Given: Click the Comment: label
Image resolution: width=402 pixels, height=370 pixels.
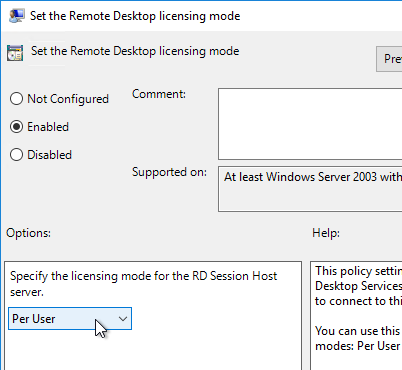Looking at the screenshot, I should 159,94.
